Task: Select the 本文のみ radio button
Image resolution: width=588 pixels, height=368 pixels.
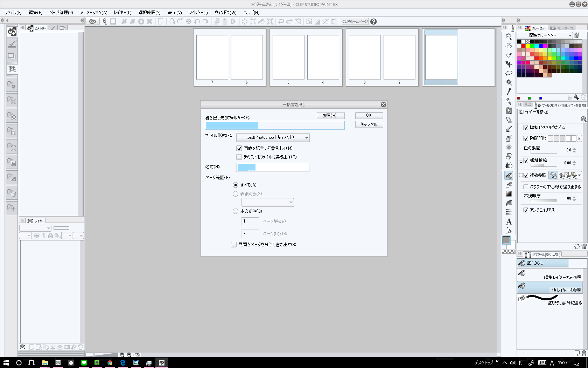Action: click(x=236, y=211)
